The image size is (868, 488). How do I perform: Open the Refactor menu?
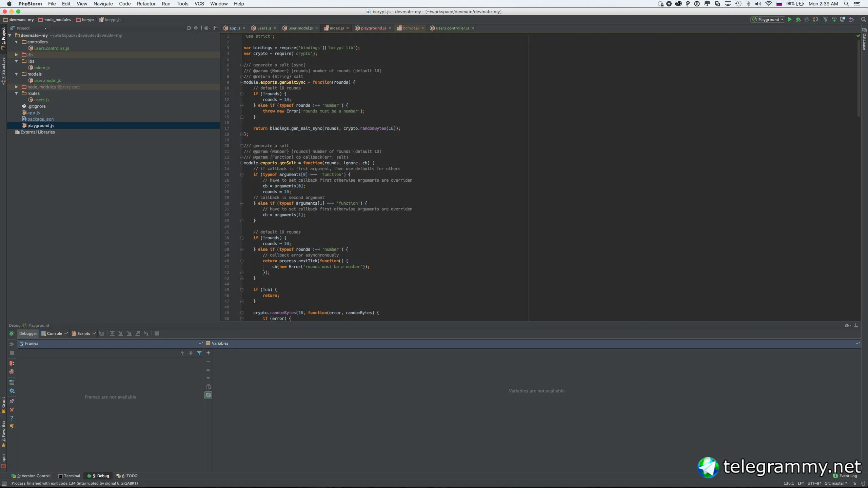point(146,4)
